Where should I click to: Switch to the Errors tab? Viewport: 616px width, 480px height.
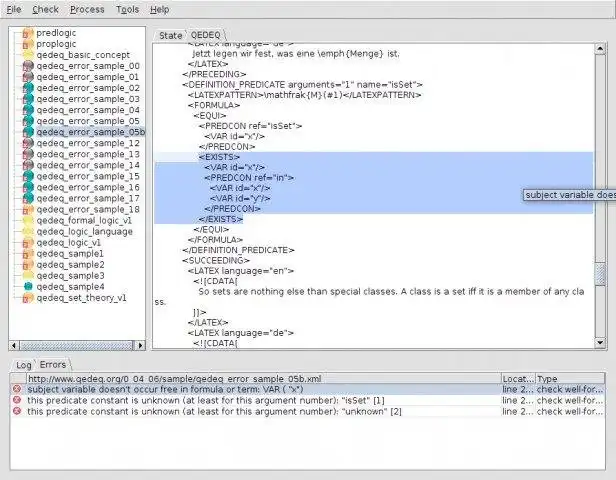(53, 365)
